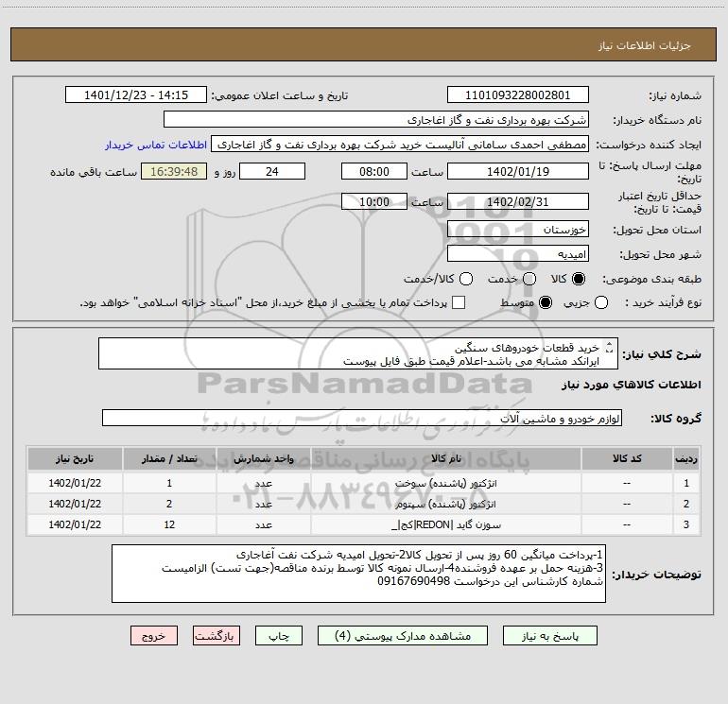The height and width of the screenshot is (704, 728).
Task: Click the delivery city امیدیه field
Action: 518,253
